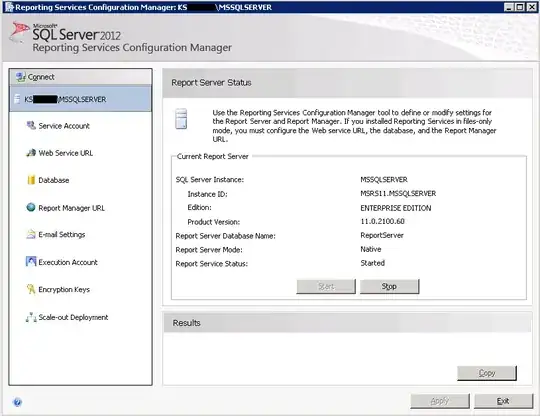This screenshot has width=540, height=416.
Task: Click the grayed-out Start button
Action: tap(326, 287)
